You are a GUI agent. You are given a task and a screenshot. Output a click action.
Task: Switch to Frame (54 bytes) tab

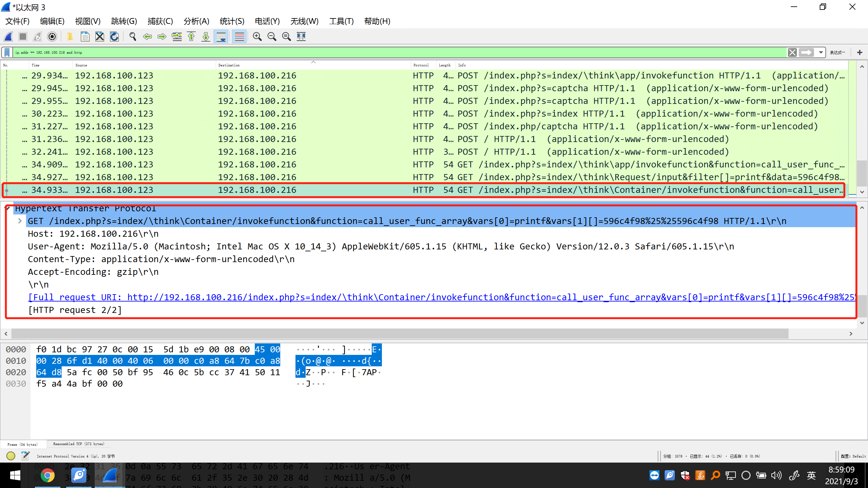coord(22,444)
